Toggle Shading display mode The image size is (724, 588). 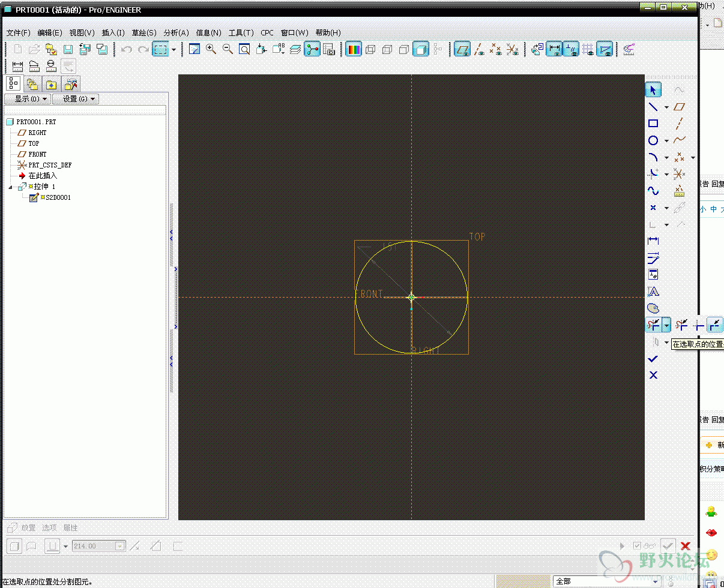point(421,50)
